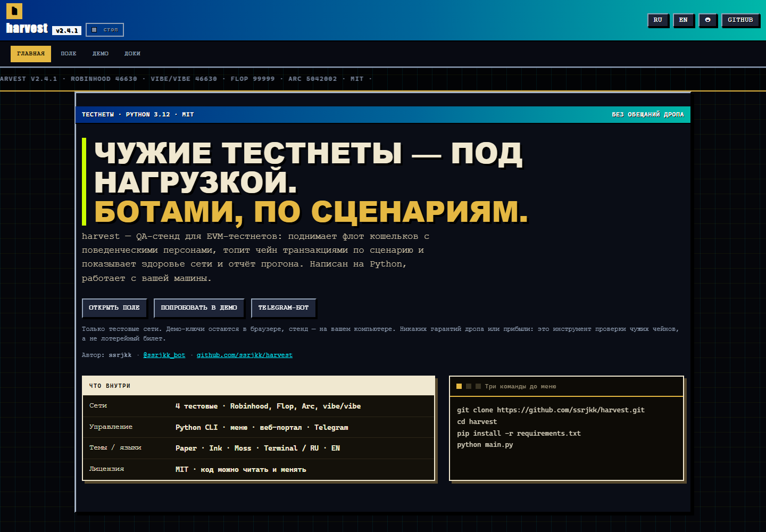This screenshot has height=532, width=766.
Task: Click the 'Три команды до меню' terminal title
Action: coord(520,386)
